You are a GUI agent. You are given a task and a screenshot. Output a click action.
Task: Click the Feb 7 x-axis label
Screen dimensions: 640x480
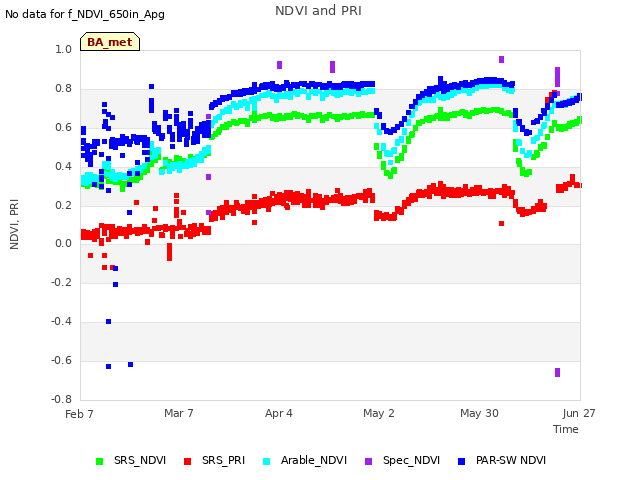point(79,414)
